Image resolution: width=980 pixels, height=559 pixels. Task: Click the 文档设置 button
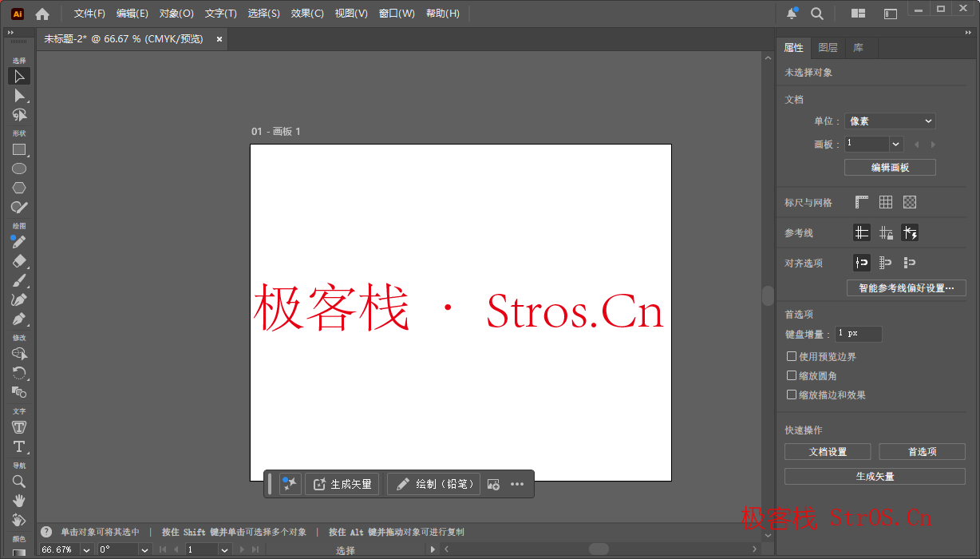[828, 452]
